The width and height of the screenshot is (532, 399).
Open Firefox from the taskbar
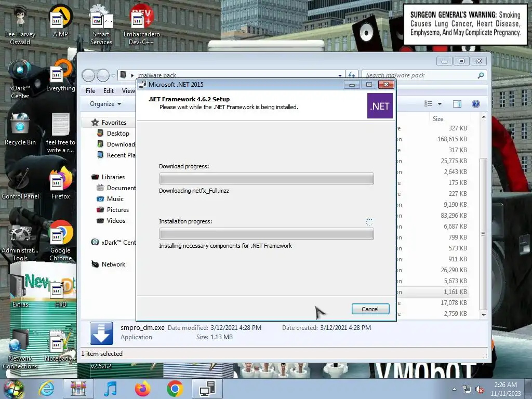[x=142, y=389]
